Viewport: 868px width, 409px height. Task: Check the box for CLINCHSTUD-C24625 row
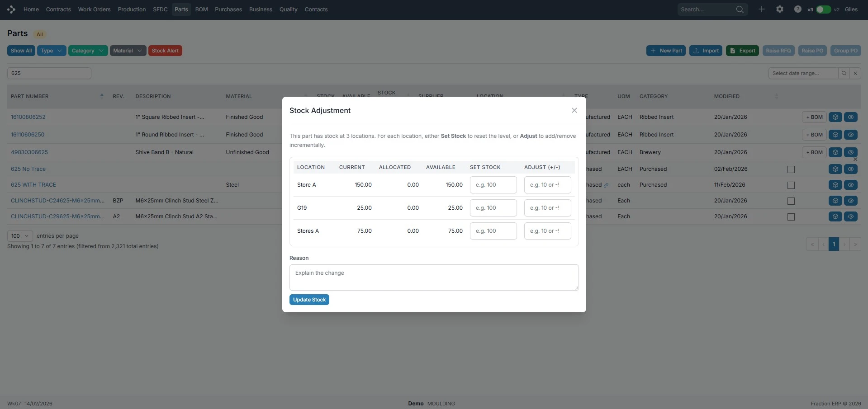pos(791,201)
